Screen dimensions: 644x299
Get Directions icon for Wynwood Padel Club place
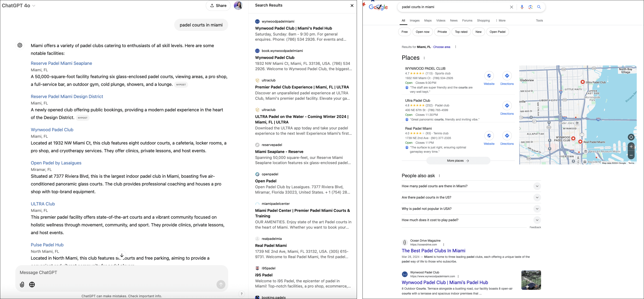tap(507, 76)
